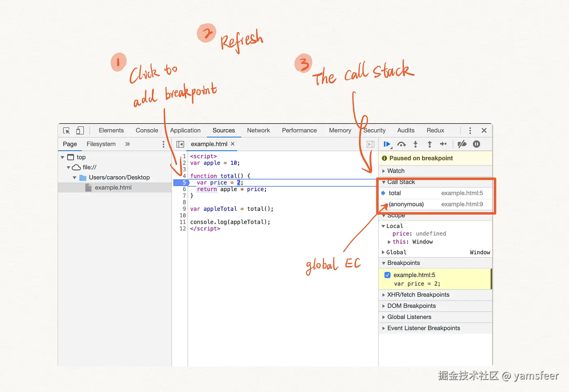Select the Filesystem navigator tab
The width and height of the screenshot is (569, 392).
point(101,144)
